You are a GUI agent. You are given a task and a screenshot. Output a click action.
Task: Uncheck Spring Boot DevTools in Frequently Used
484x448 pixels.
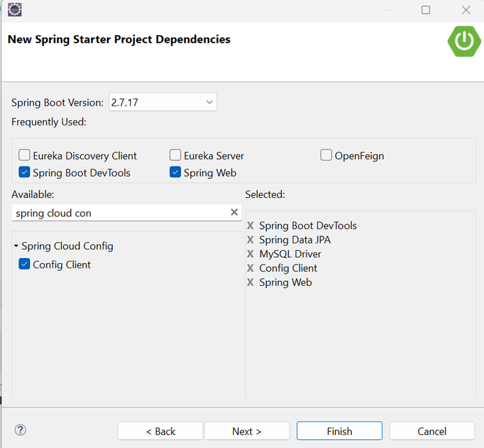point(25,173)
